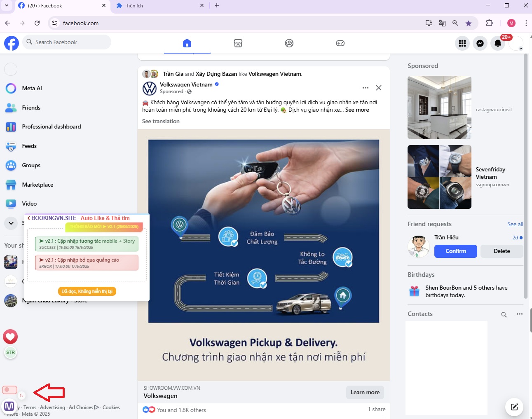This screenshot has height=419, width=532.
Task: Click the Terms footer link
Action: tap(30, 407)
